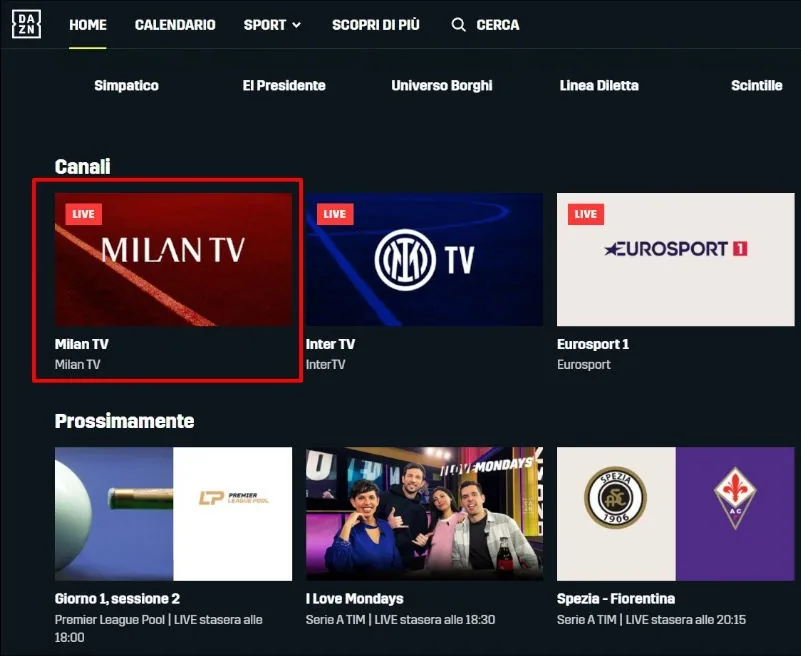Screen dimensions: 801x656
Task: Open the Sport menu label
Action: (x=265, y=25)
